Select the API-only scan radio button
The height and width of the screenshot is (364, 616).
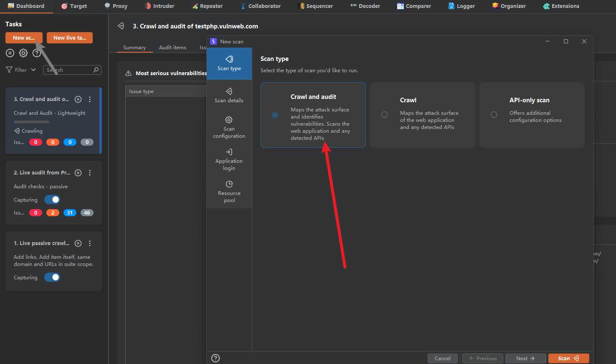(x=494, y=115)
